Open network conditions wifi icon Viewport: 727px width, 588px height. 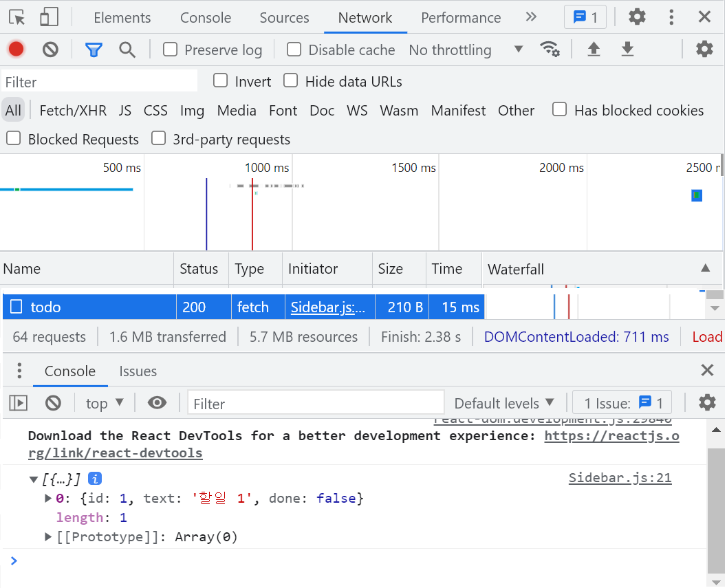pos(550,49)
